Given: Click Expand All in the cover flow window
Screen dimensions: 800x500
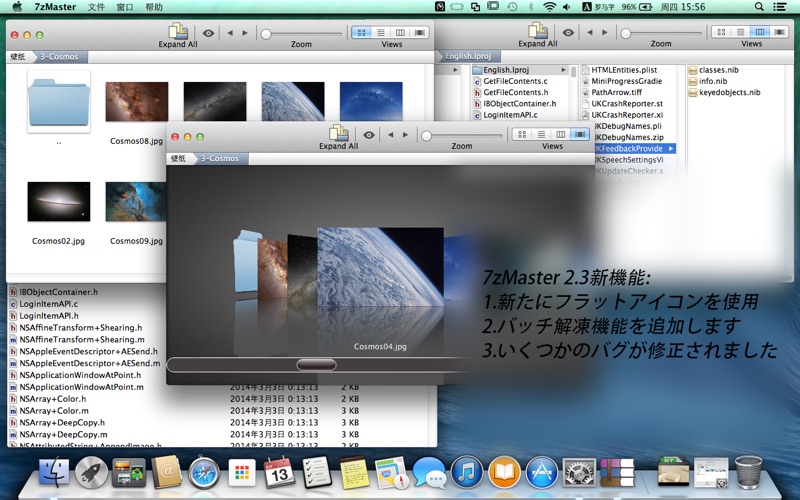Looking at the screenshot, I should click(339, 137).
